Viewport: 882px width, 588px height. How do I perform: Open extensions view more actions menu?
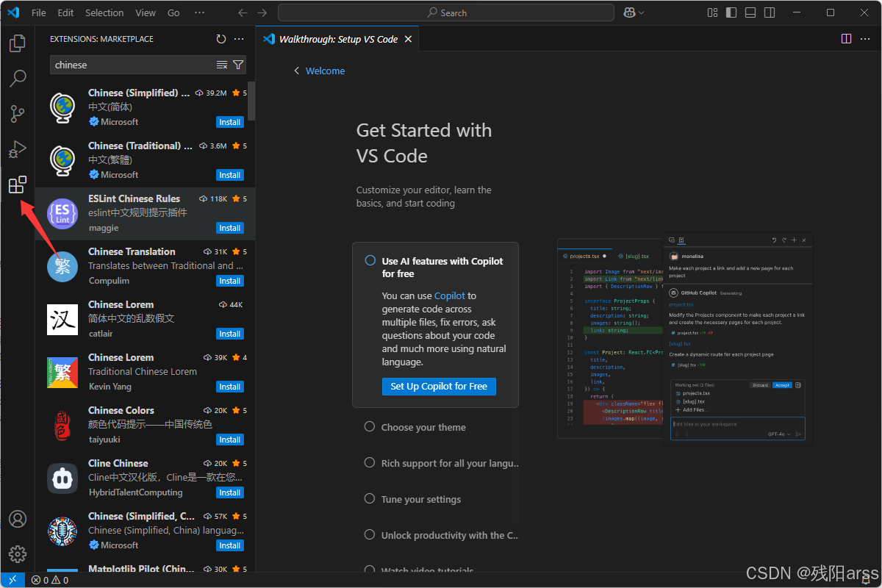coord(239,39)
